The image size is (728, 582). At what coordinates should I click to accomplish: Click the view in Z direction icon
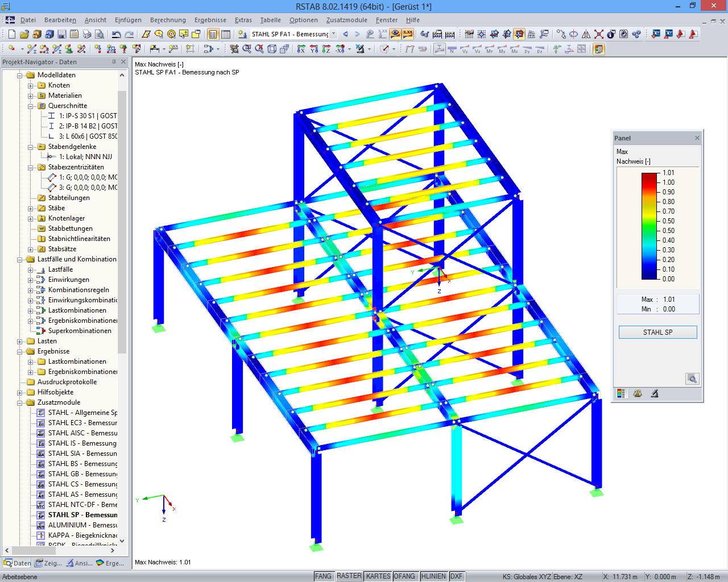[x=326, y=49]
